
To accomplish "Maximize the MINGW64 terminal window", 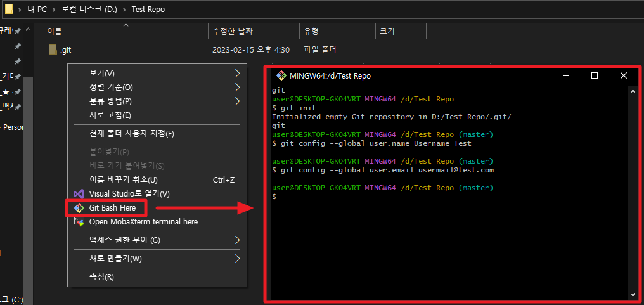I will (595, 75).
